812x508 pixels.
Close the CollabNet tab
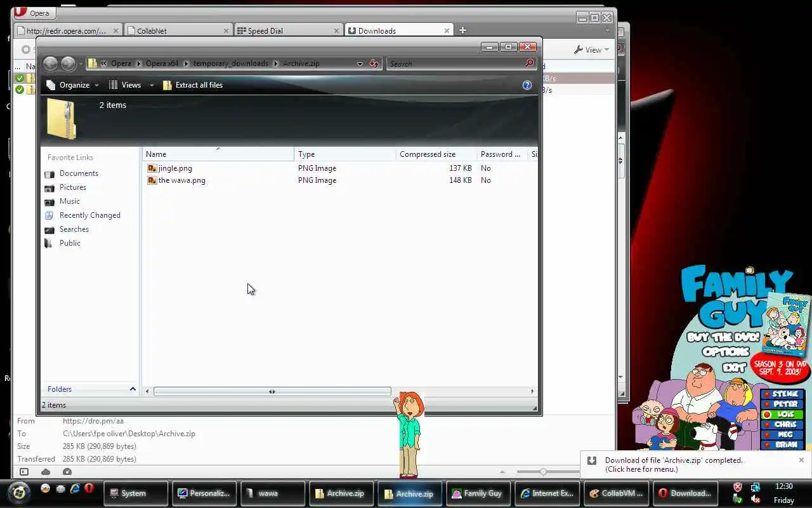coord(226,30)
